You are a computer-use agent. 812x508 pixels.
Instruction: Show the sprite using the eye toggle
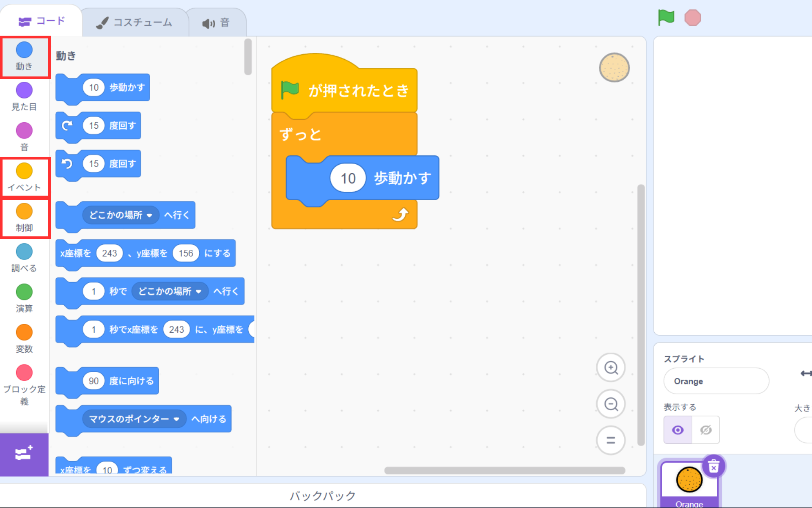(x=678, y=430)
